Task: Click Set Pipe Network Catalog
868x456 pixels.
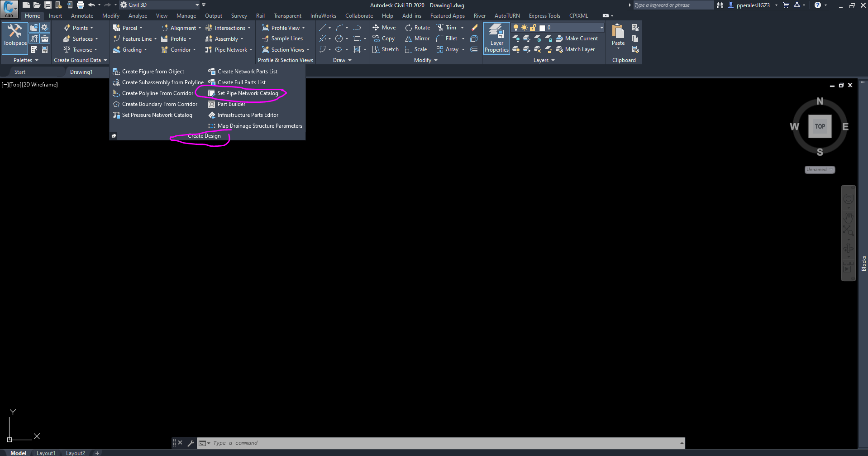Action: pyautogui.click(x=243, y=93)
